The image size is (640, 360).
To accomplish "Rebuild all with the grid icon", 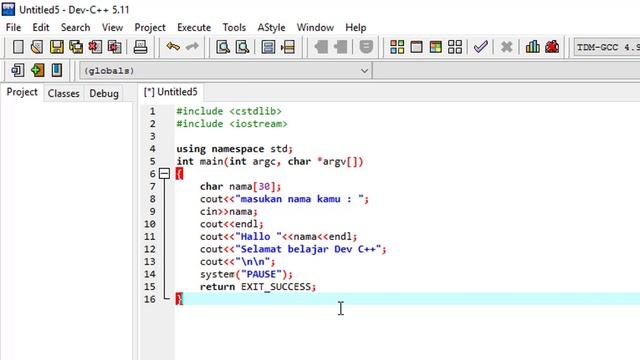I will (x=455, y=47).
